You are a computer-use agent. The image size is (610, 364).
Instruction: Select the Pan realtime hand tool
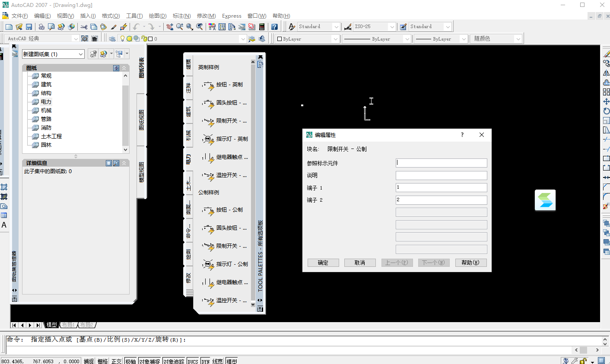point(170,27)
